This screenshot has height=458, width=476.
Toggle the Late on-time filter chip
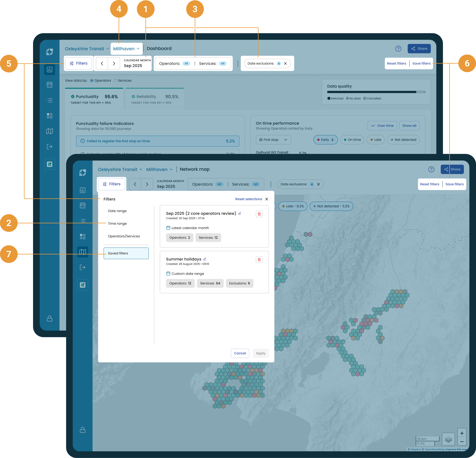[376, 140]
